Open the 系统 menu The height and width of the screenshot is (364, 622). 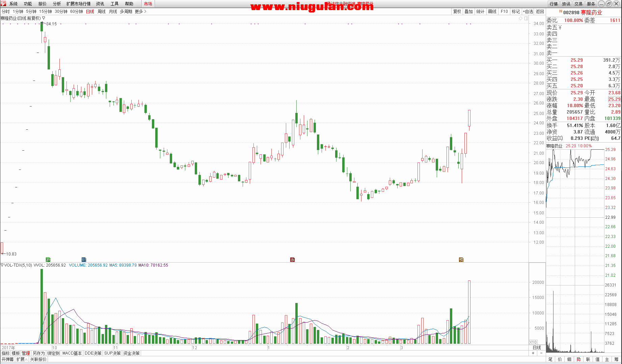[13, 4]
